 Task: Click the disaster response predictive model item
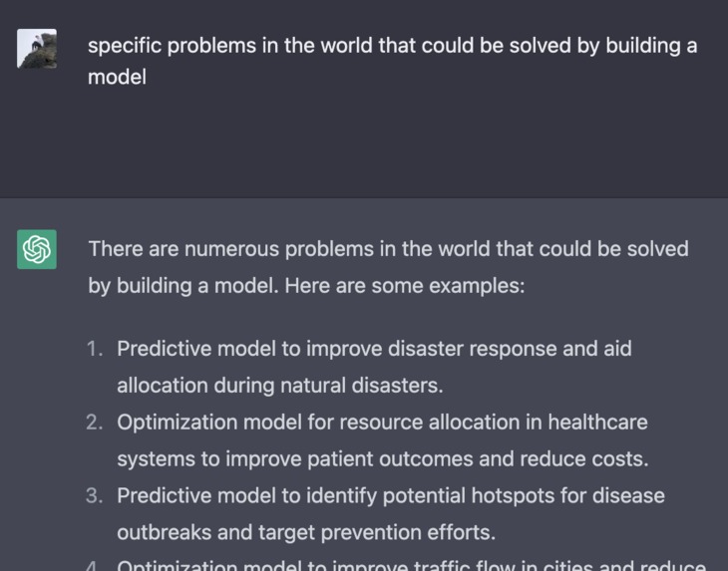tap(374, 367)
